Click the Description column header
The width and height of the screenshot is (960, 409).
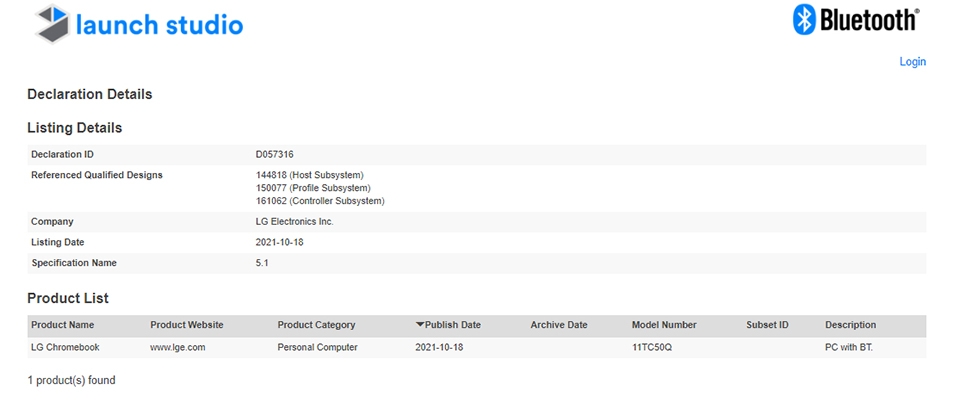[x=850, y=325]
